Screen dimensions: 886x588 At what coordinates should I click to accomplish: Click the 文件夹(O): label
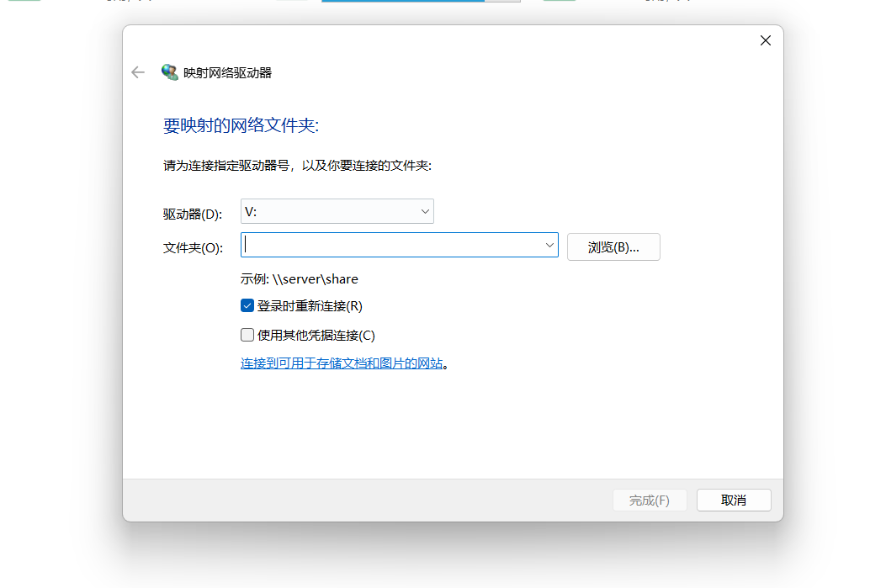[194, 248]
